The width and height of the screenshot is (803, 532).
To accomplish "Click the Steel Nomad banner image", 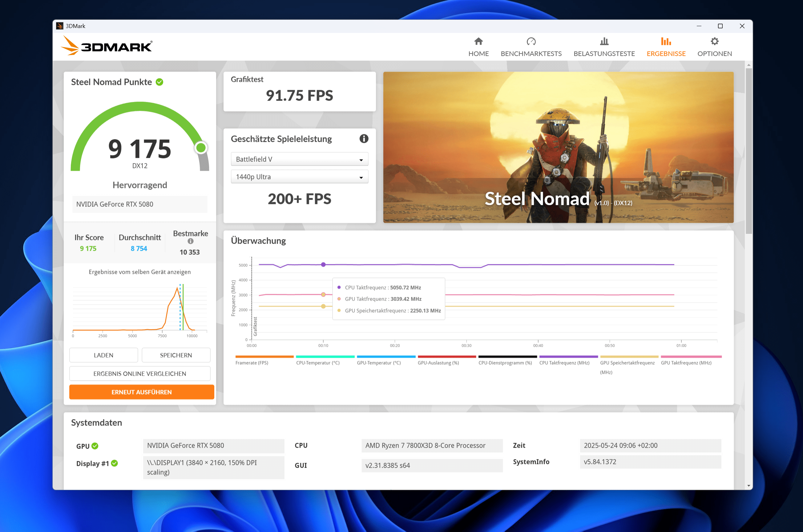I will [558, 147].
